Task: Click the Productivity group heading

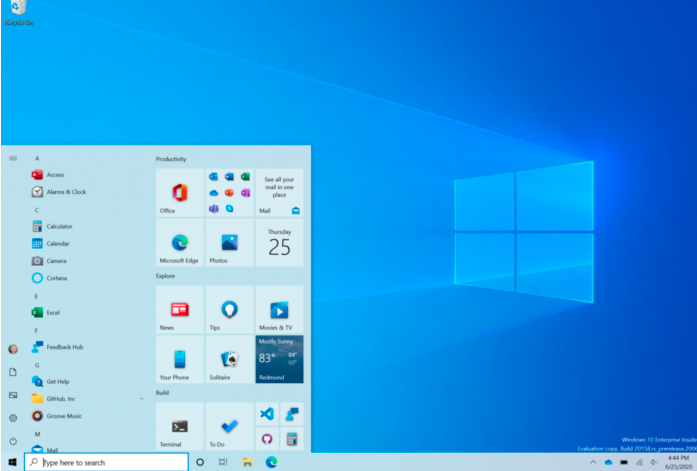Action: pyautogui.click(x=171, y=159)
